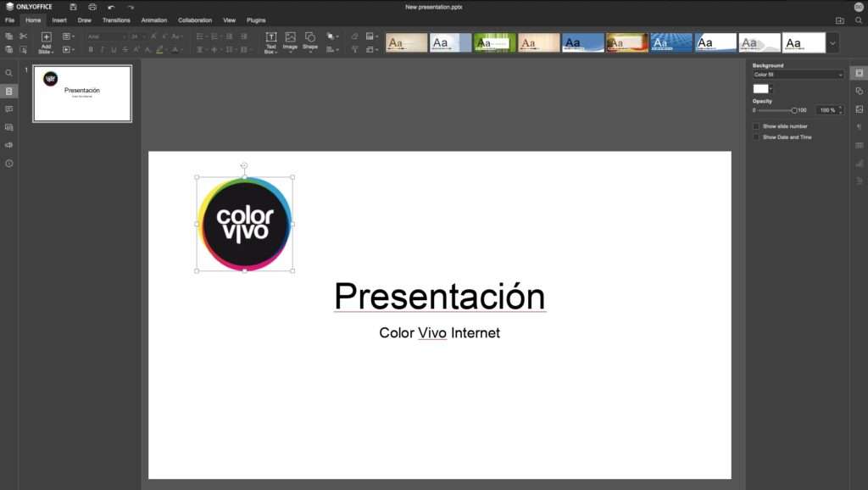Switch to the Insert tab
Screen dimensions: 868x490
point(59,20)
